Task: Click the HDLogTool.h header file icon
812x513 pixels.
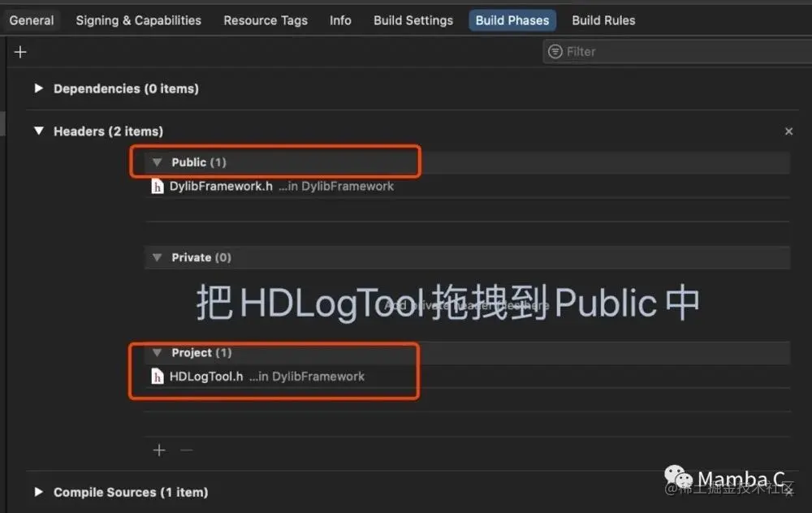Action: click(158, 377)
